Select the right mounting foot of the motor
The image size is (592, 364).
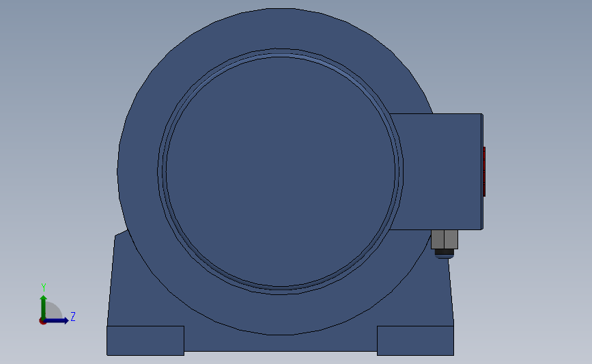coord(415,341)
